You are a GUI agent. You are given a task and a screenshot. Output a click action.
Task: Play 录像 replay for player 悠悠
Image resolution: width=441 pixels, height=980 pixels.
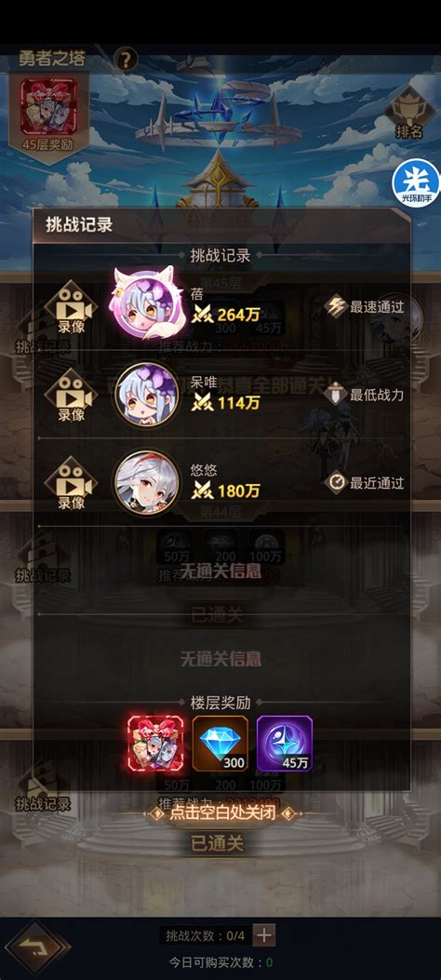point(72,483)
